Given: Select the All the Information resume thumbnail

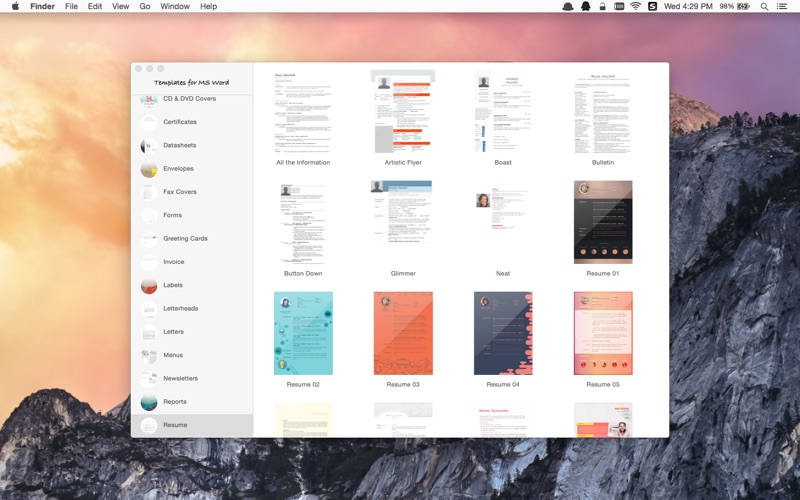Looking at the screenshot, I should [303, 111].
